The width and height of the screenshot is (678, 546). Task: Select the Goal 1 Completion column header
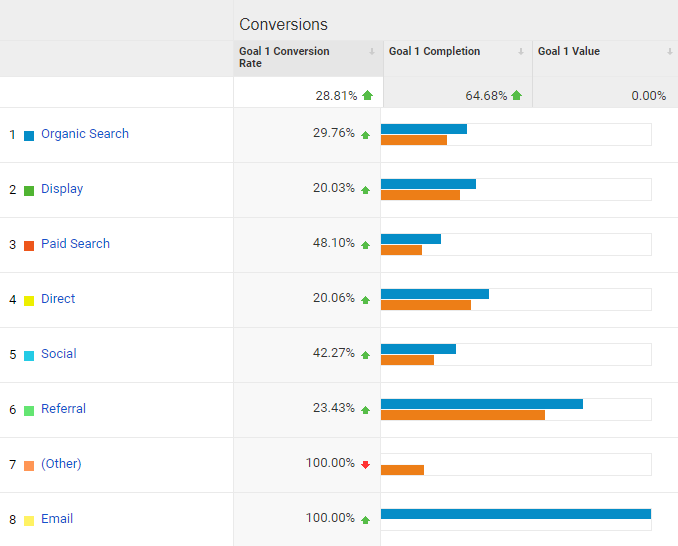coord(458,59)
